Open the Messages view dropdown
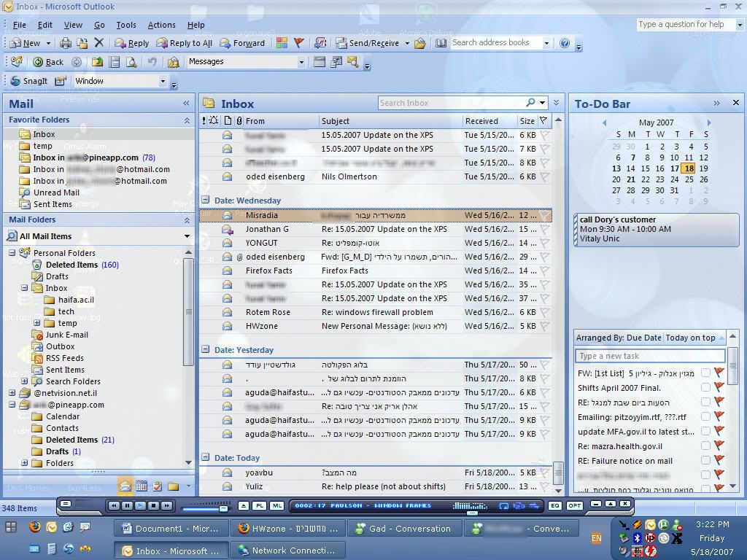The height and width of the screenshot is (560, 747). pos(301,62)
